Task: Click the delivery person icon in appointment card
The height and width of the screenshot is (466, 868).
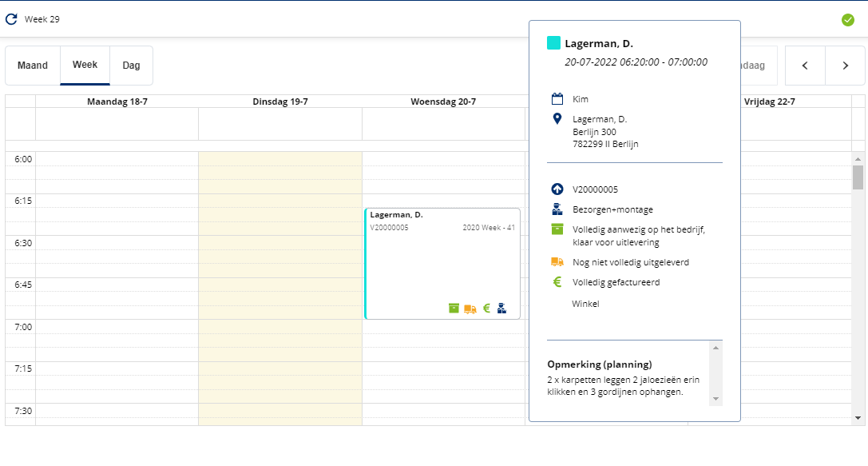Action: 501,308
